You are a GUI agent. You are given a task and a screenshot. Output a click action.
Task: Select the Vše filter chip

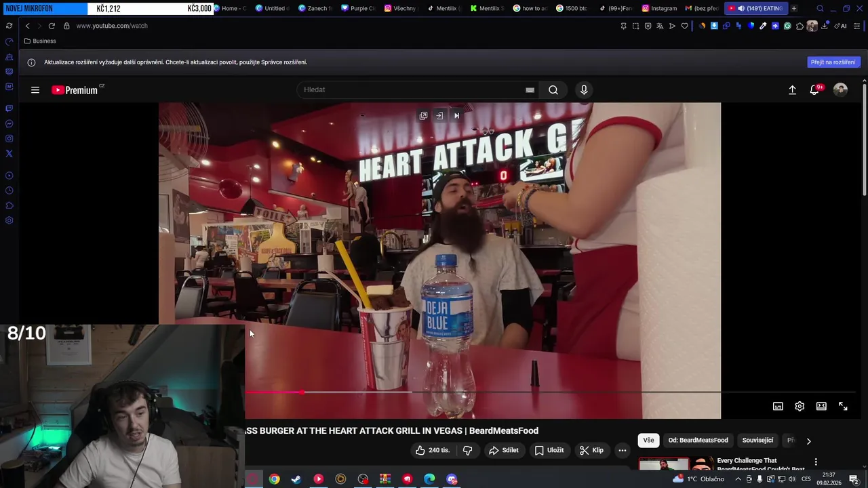(x=648, y=441)
